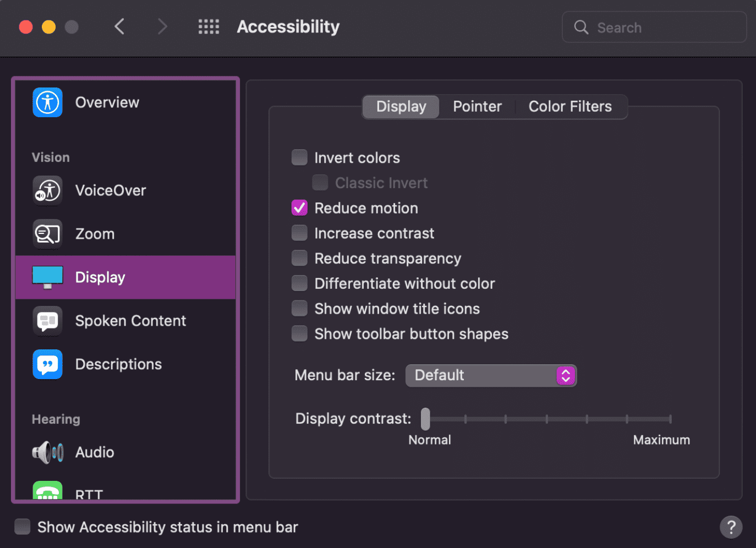Click the Zoom feature icon
This screenshot has width=756, height=548.
[x=47, y=234]
